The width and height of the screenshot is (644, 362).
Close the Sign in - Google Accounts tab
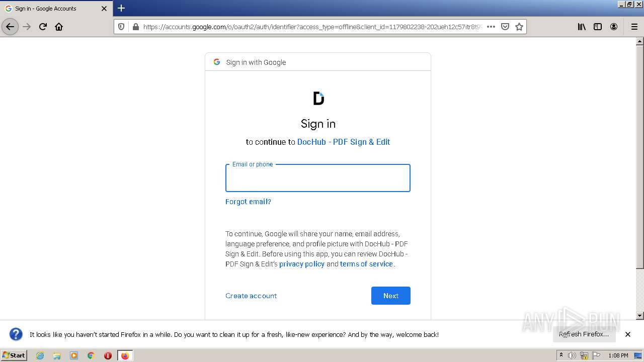(104, 9)
